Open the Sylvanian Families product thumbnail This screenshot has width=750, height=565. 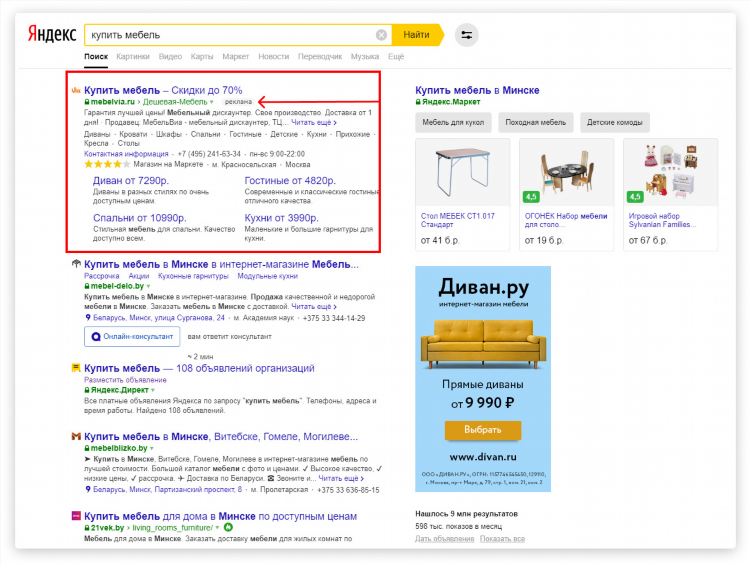[671, 173]
